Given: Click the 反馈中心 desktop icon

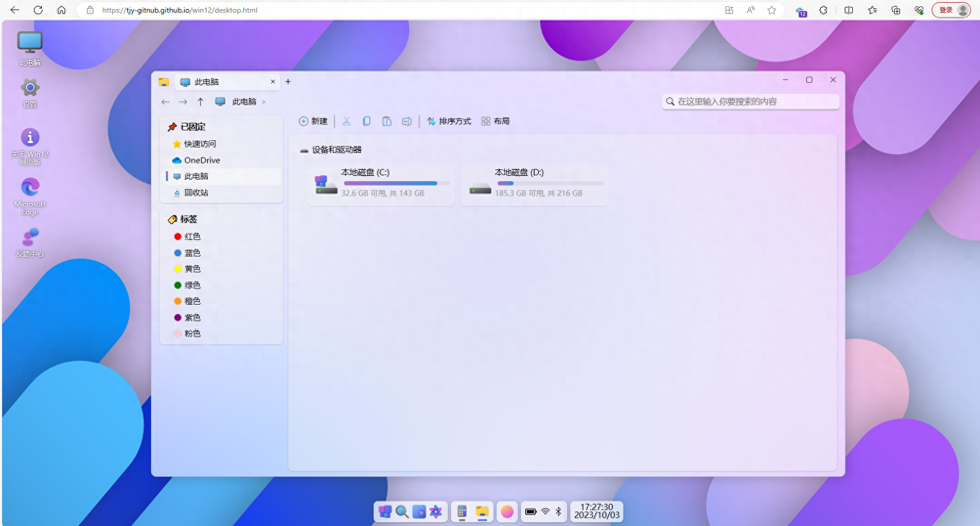Looking at the screenshot, I should click(30, 243).
